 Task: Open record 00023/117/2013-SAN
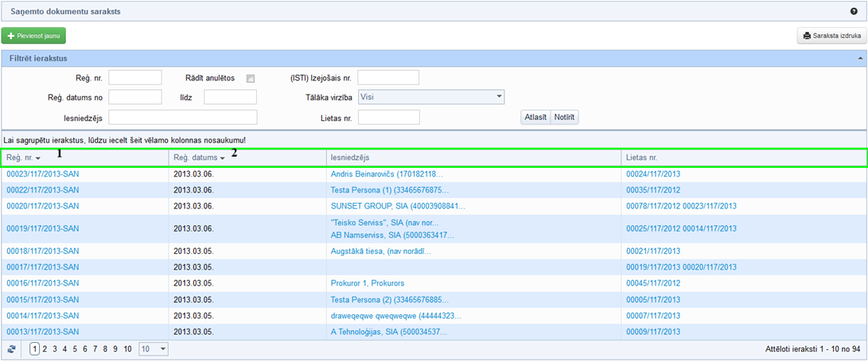[43, 174]
